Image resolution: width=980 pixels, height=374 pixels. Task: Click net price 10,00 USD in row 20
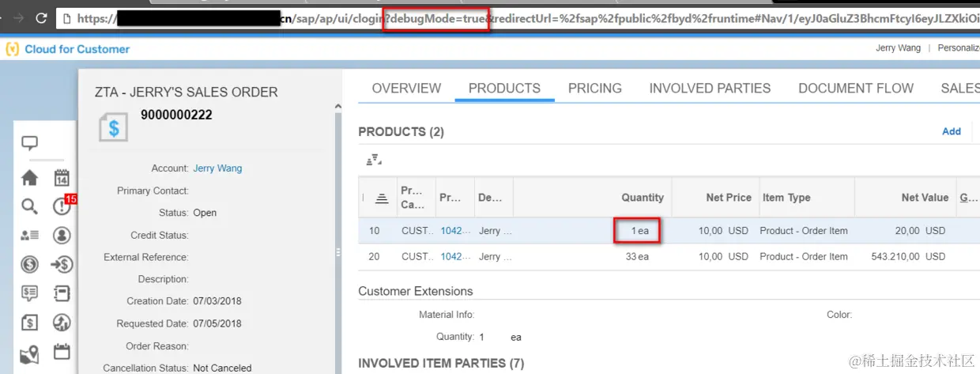coord(723,256)
